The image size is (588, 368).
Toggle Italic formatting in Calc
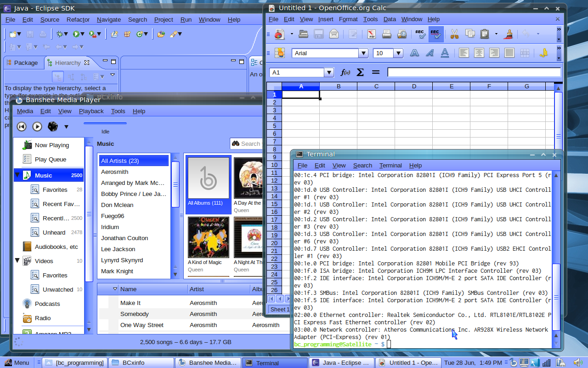tap(430, 53)
